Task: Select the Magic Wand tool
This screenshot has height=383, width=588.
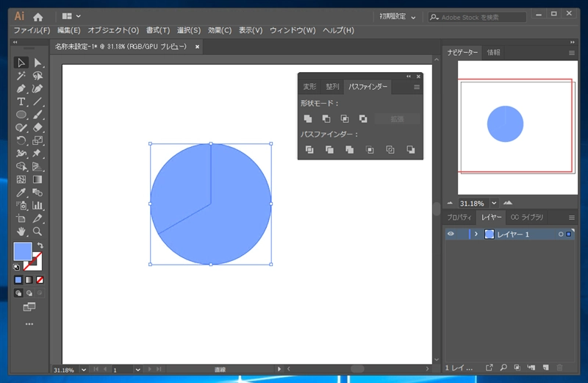Action: point(21,76)
